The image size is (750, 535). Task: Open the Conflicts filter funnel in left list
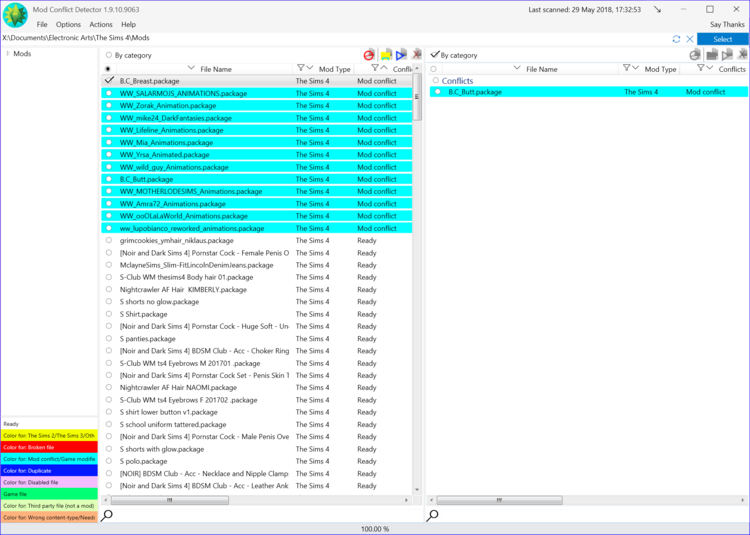(375, 68)
